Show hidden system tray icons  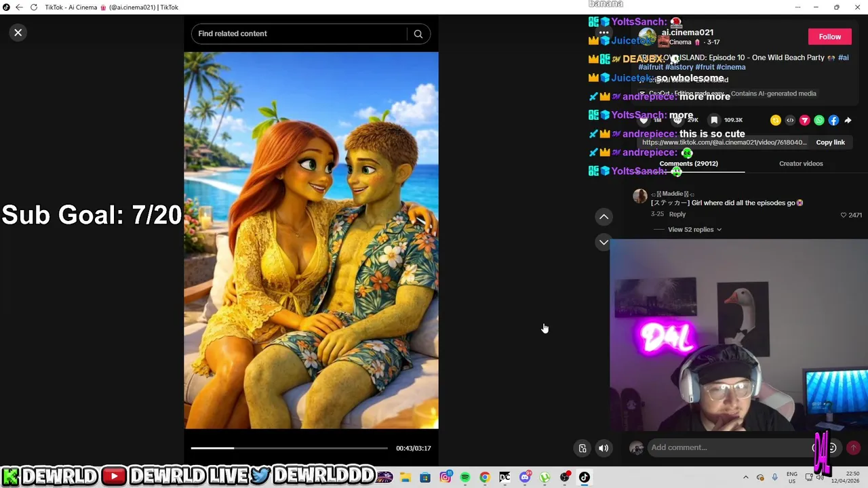pyautogui.click(x=745, y=477)
